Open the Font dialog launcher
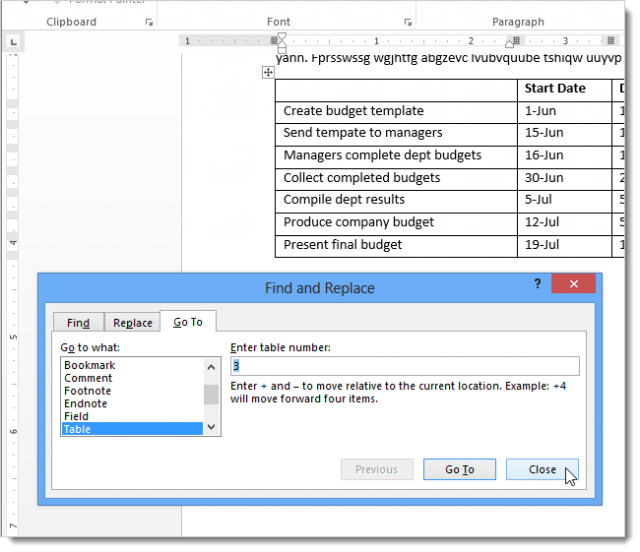Screen dimensions: 640x552 (408, 22)
